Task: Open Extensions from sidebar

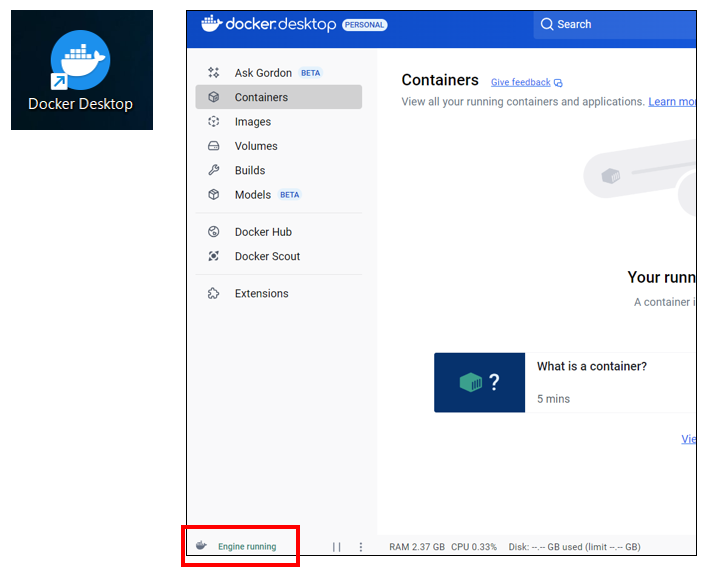Action: pos(278,293)
